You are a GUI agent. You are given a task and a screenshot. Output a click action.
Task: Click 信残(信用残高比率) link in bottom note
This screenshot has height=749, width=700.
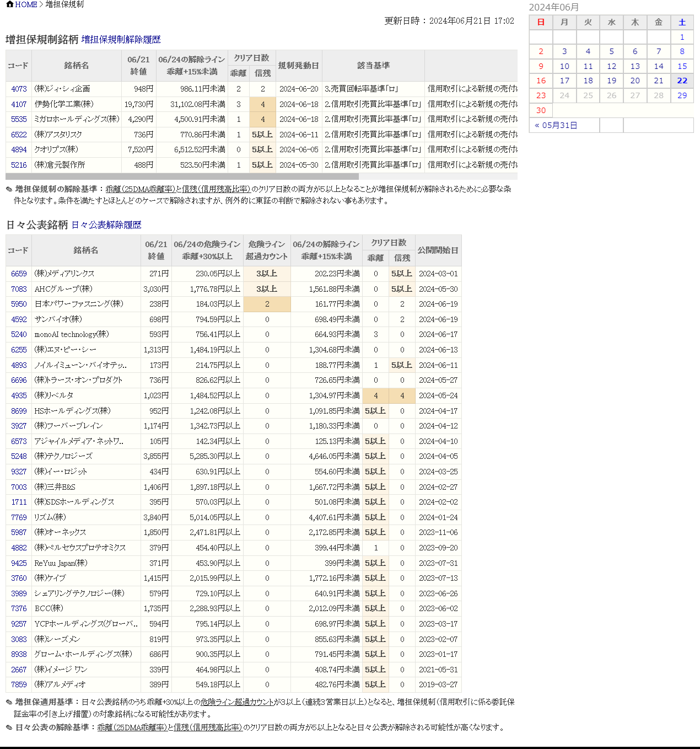point(208,727)
